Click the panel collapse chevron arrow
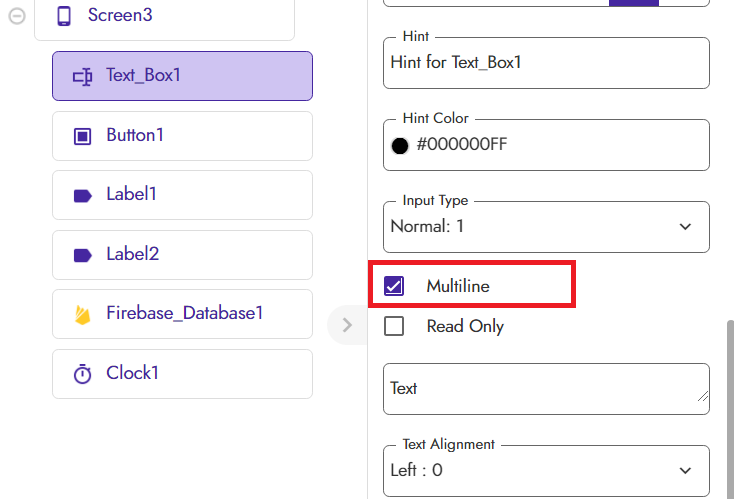The image size is (734, 499). 347,325
